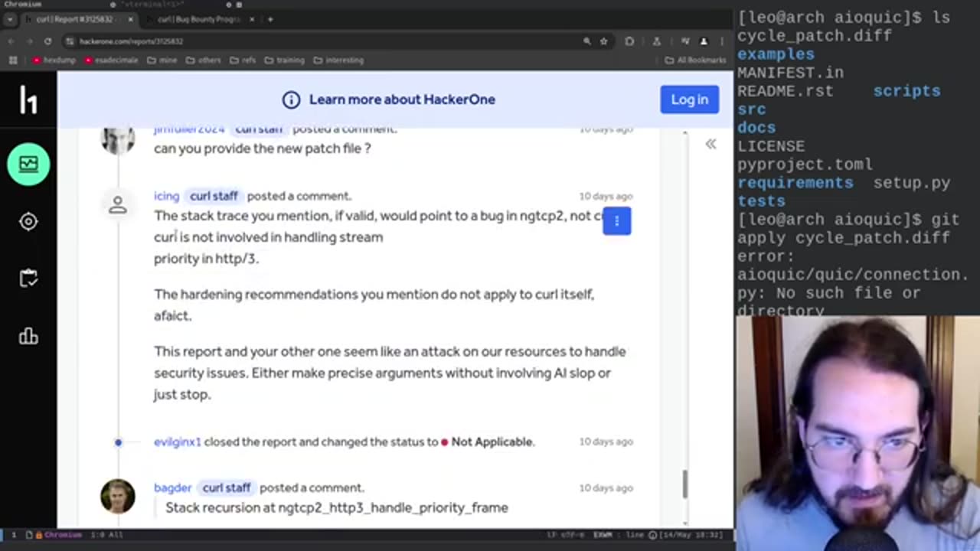This screenshot has width=980, height=551.
Task: Click the 'Chromium' buffer name in status bar
Action: [x=63, y=535]
